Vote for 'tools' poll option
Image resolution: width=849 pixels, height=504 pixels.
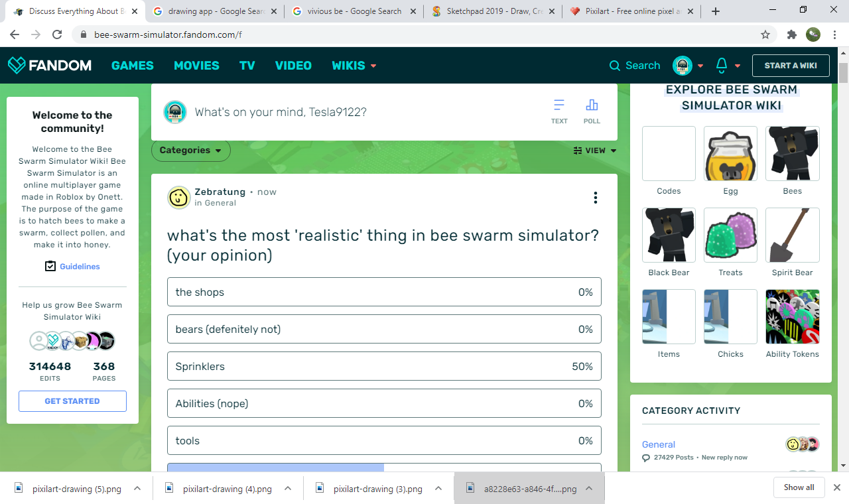click(384, 440)
